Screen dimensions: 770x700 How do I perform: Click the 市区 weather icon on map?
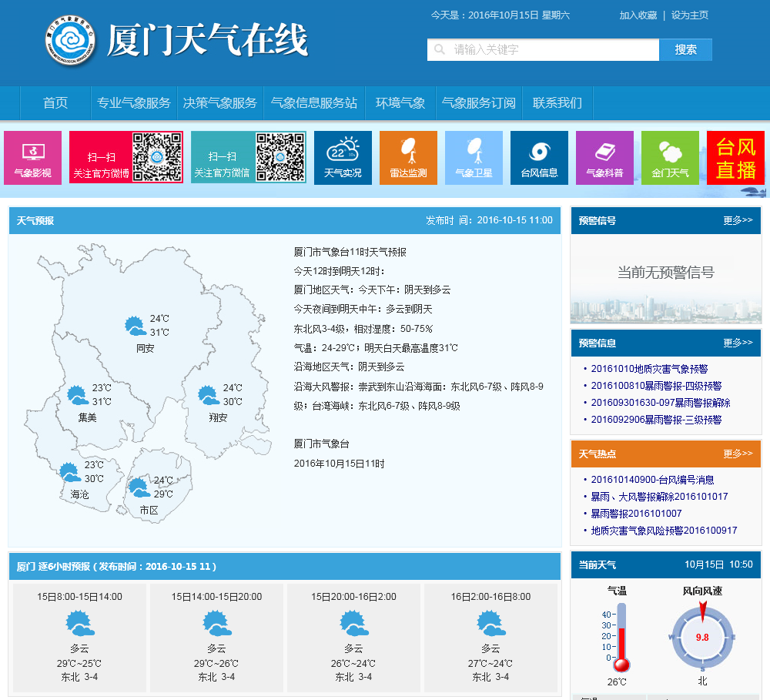coord(139,487)
